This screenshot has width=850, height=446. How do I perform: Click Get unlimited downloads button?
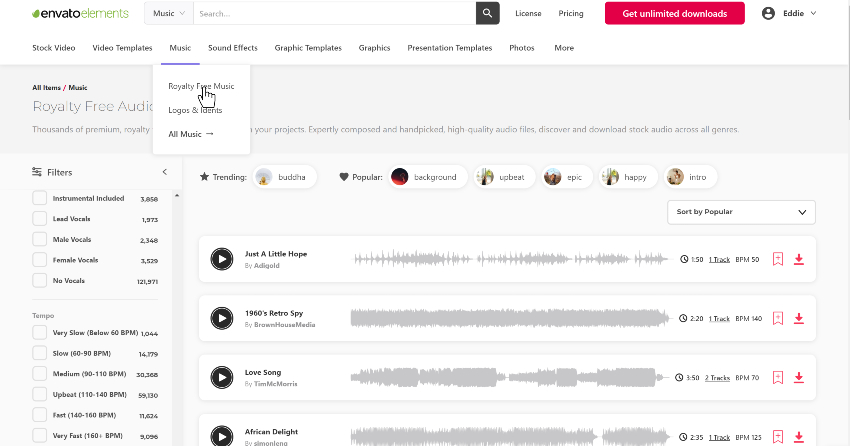[x=674, y=14]
